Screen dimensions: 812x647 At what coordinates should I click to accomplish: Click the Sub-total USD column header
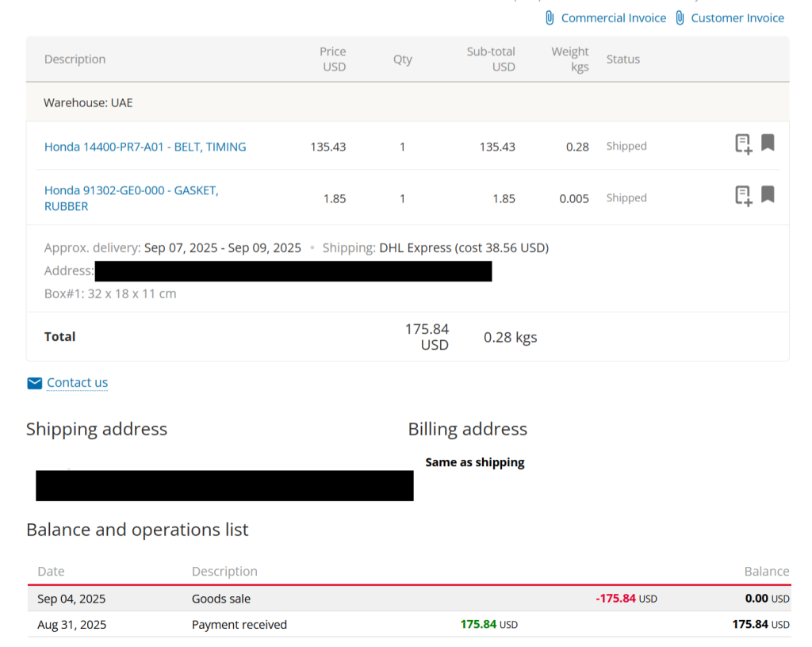[491, 59]
